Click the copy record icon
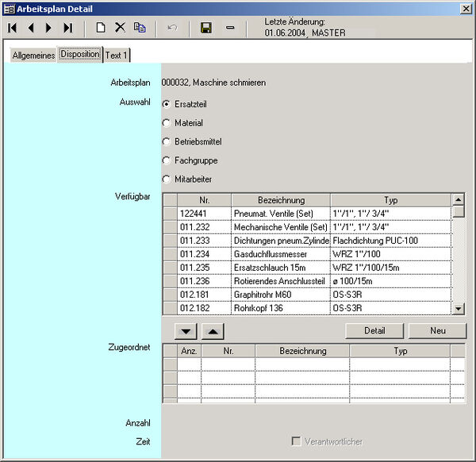This screenshot has width=476, height=462. 140,28
